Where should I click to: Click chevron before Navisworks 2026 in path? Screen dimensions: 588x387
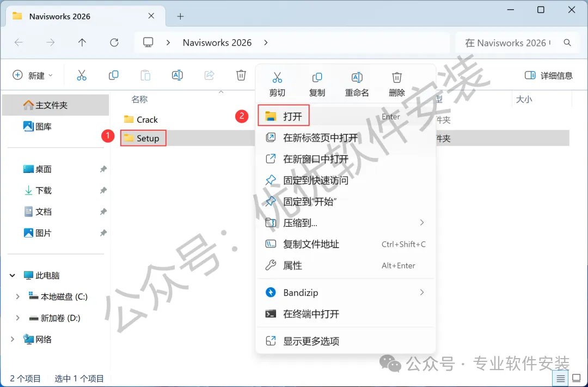tap(168, 43)
